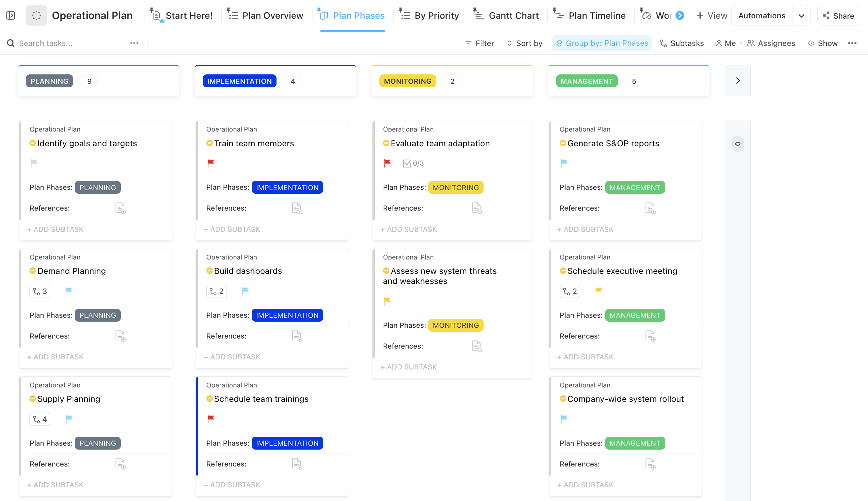Toggle subtask visibility with Subtasks button
The width and height of the screenshot is (868, 501).
682,43
